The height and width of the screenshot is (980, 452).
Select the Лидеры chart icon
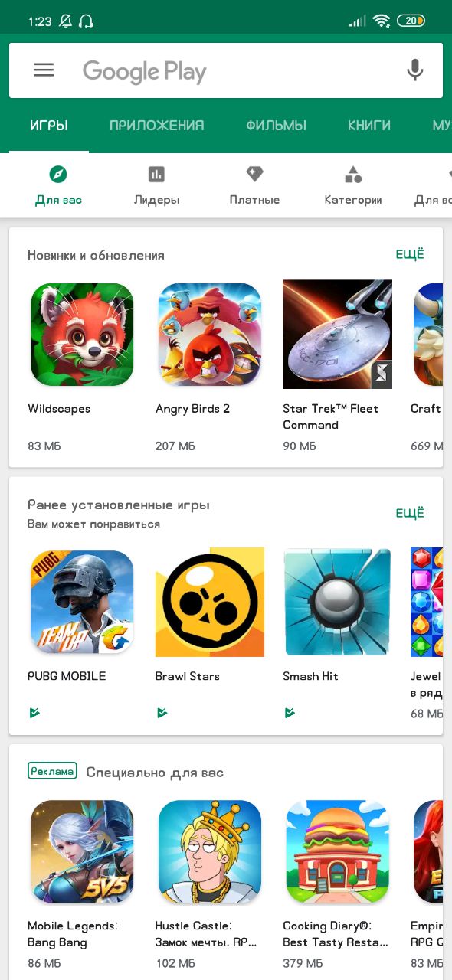[x=156, y=174]
